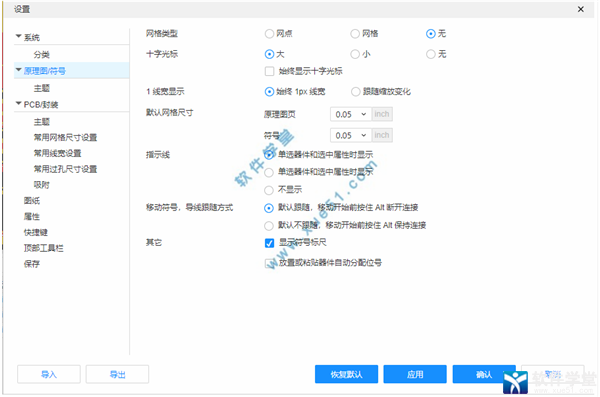Select the PCB/封装 category label
The width and height of the screenshot is (600, 397).
click(x=41, y=105)
